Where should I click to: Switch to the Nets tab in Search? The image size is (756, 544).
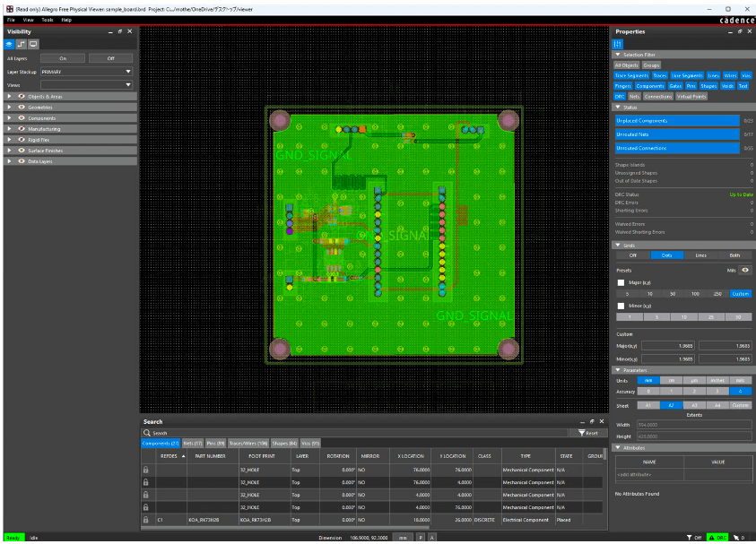click(192, 443)
